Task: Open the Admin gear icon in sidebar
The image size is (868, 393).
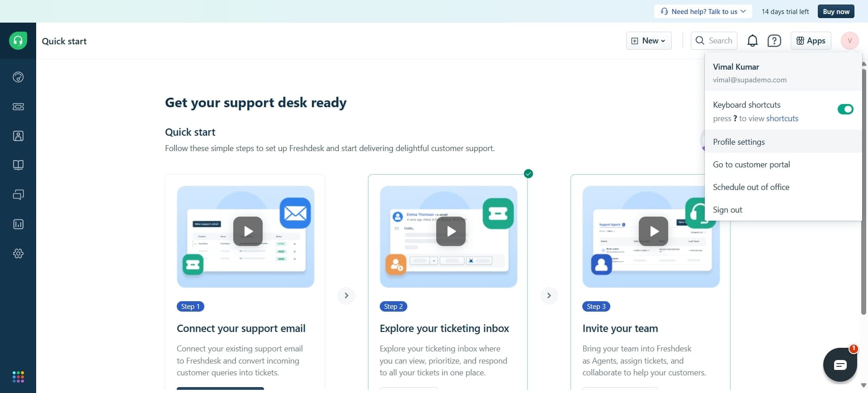Action: point(18,253)
